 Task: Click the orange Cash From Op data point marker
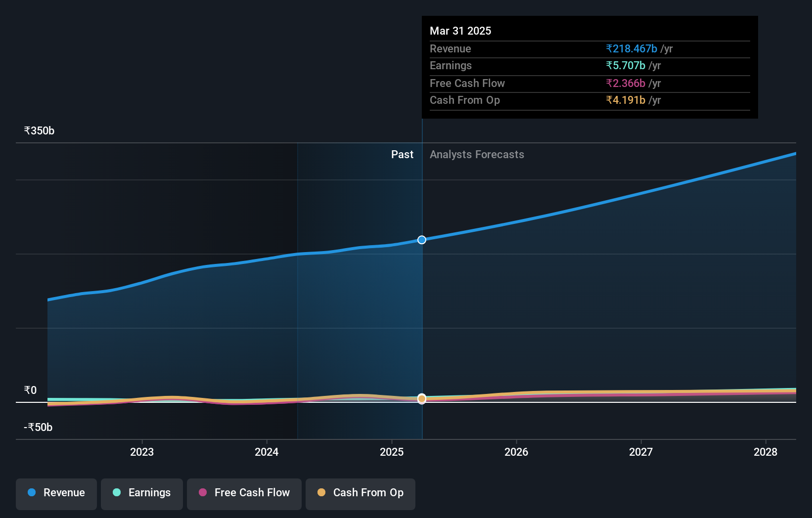pyautogui.click(x=422, y=398)
